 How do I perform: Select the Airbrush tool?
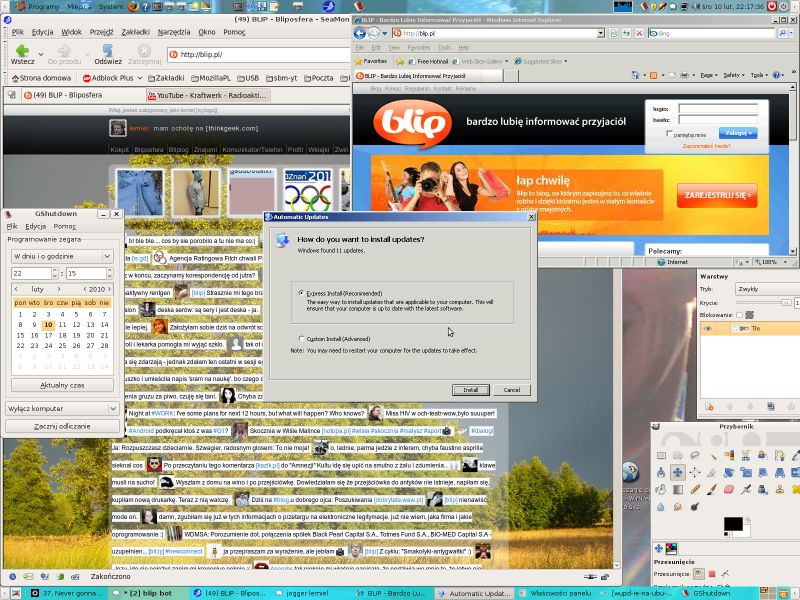pyautogui.click(x=746, y=489)
